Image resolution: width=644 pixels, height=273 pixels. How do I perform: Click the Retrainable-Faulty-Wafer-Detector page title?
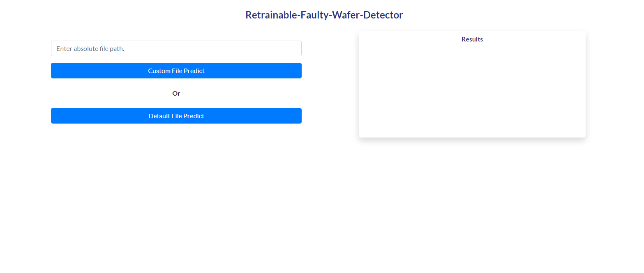324,15
